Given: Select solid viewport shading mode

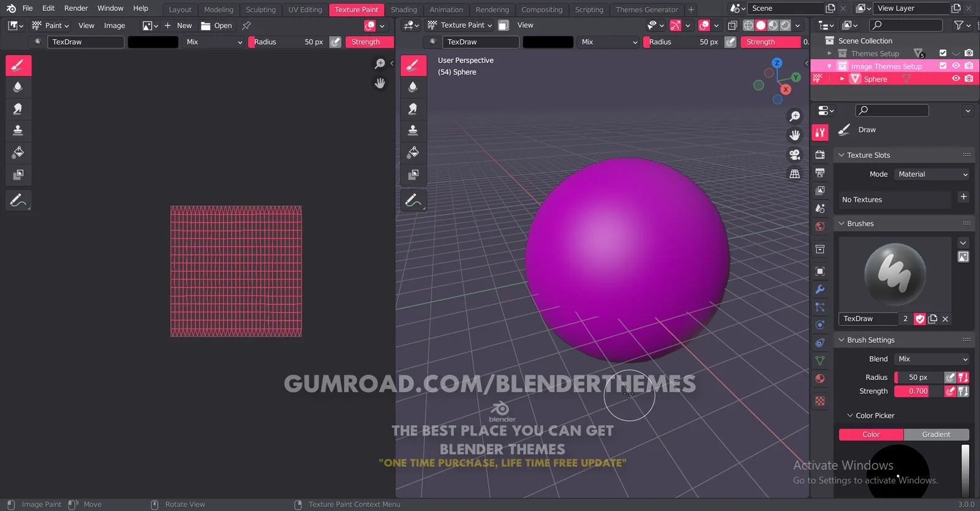Looking at the screenshot, I should (761, 25).
